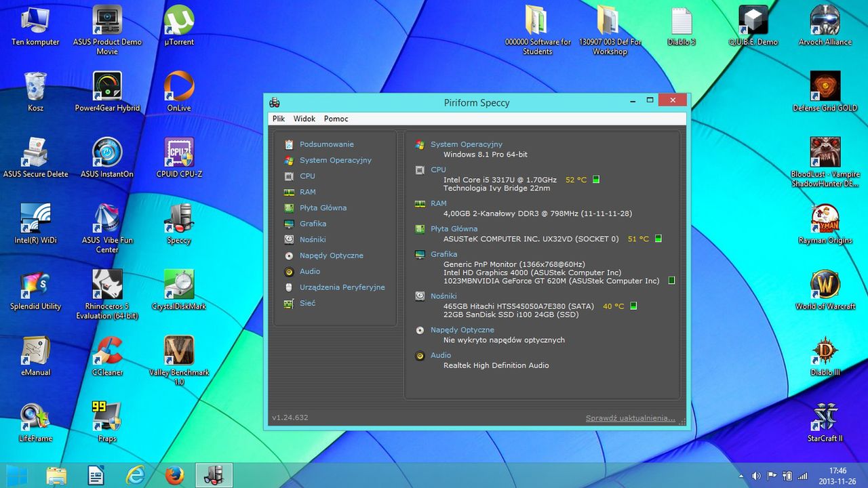Click the Speccy taskbar button

214,475
